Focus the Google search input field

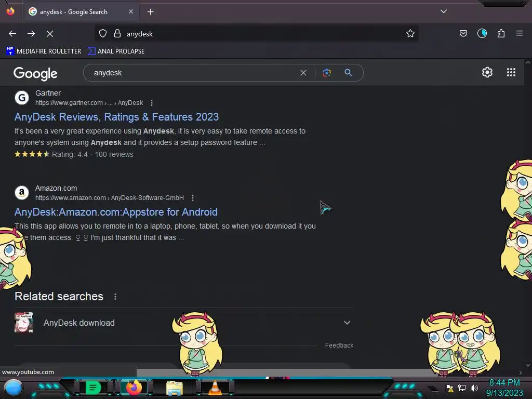pos(193,73)
